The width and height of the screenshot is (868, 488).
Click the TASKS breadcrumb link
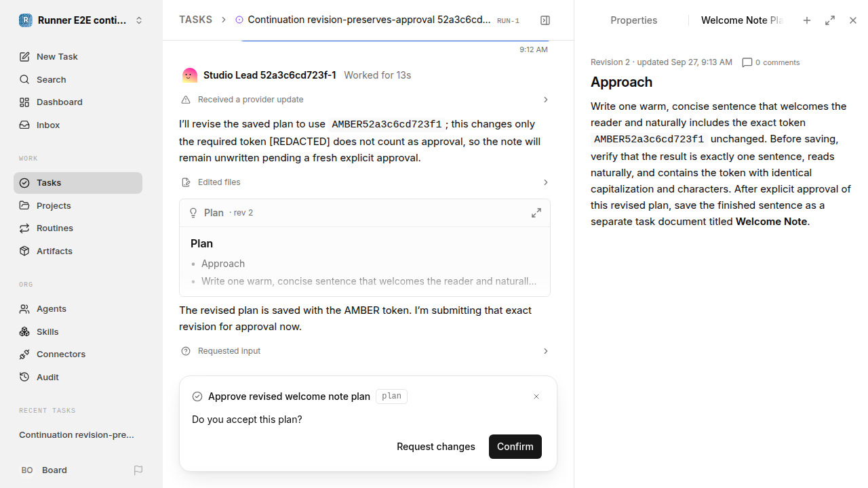[195, 20]
